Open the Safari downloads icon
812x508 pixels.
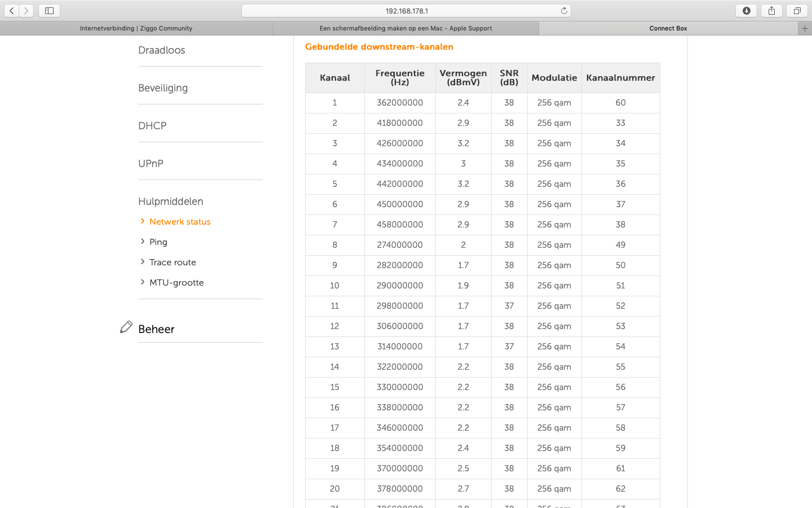(746, 11)
